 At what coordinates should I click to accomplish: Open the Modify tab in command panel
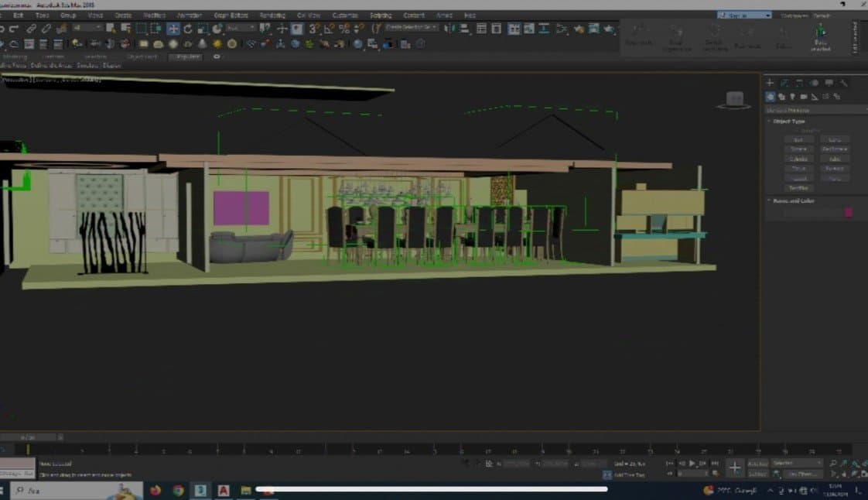(784, 83)
